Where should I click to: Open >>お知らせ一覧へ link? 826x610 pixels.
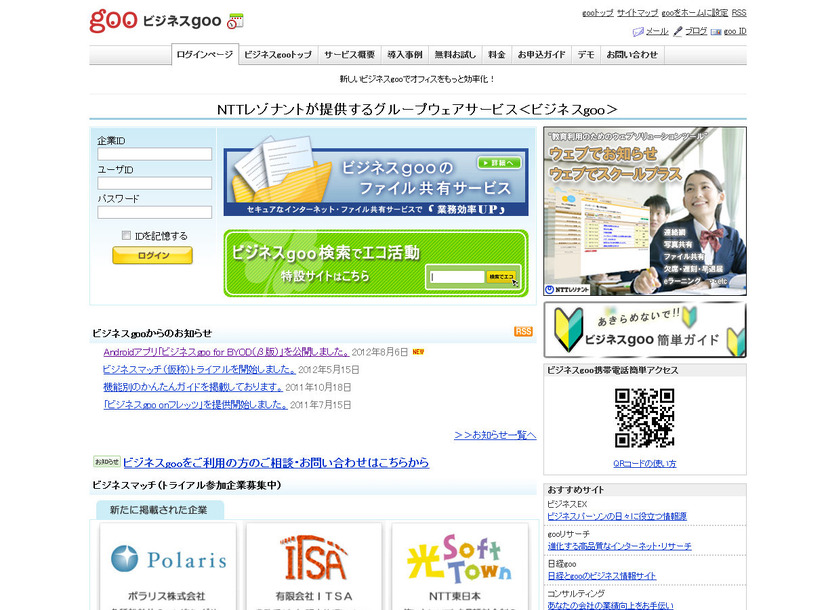(495, 435)
